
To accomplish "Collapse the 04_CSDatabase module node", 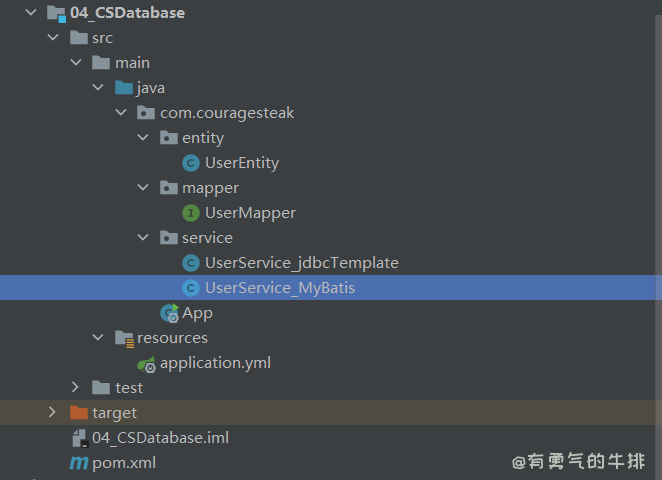I will (x=31, y=13).
